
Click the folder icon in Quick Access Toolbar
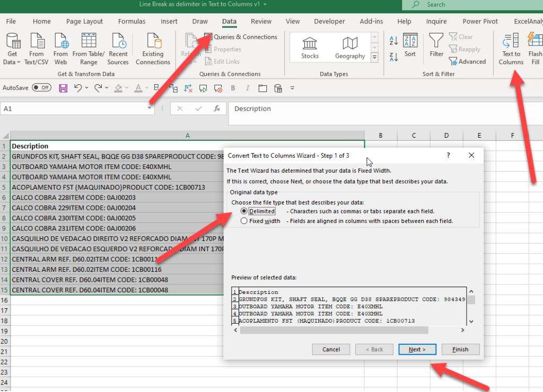(x=262, y=88)
